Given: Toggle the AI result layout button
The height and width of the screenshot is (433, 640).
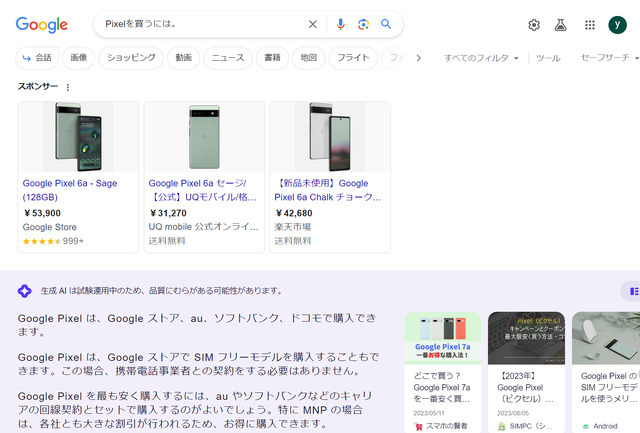Looking at the screenshot, I should pyautogui.click(x=633, y=291).
